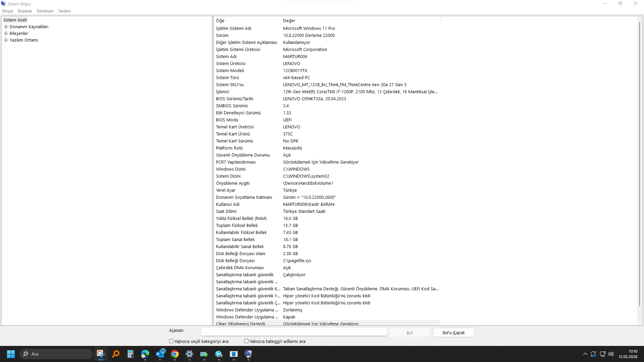
Task: Open Settings gear icon on taskbar
Action: click(190, 354)
